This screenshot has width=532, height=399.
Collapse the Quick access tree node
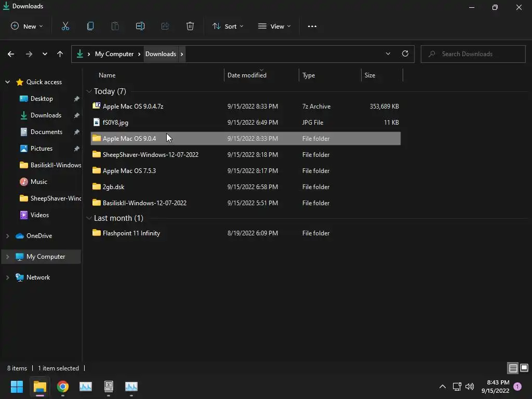tap(7, 82)
